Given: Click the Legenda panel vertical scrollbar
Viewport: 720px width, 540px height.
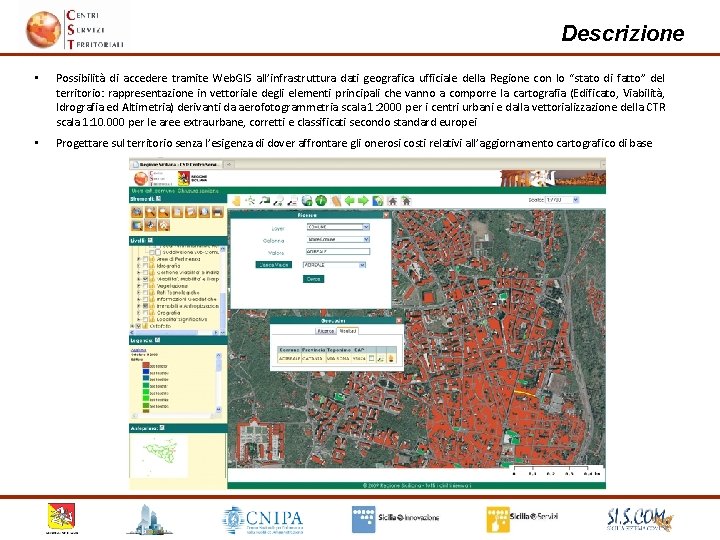Looking at the screenshot, I should coord(219,382).
